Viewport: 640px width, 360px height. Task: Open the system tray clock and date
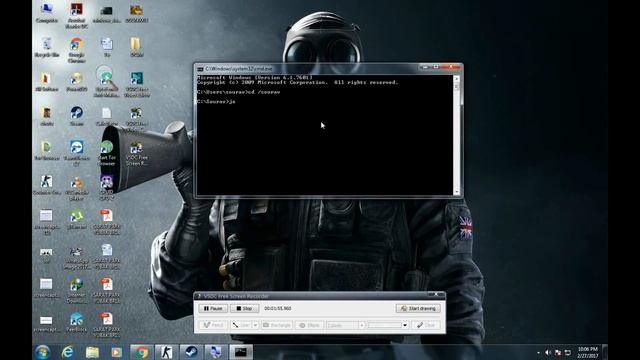click(x=588, y=352)
